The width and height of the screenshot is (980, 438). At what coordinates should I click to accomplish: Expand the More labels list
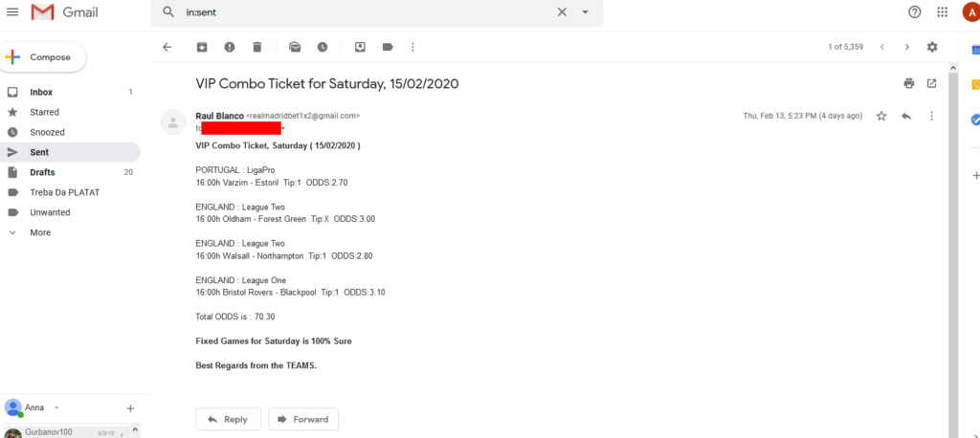click(39, 232)
